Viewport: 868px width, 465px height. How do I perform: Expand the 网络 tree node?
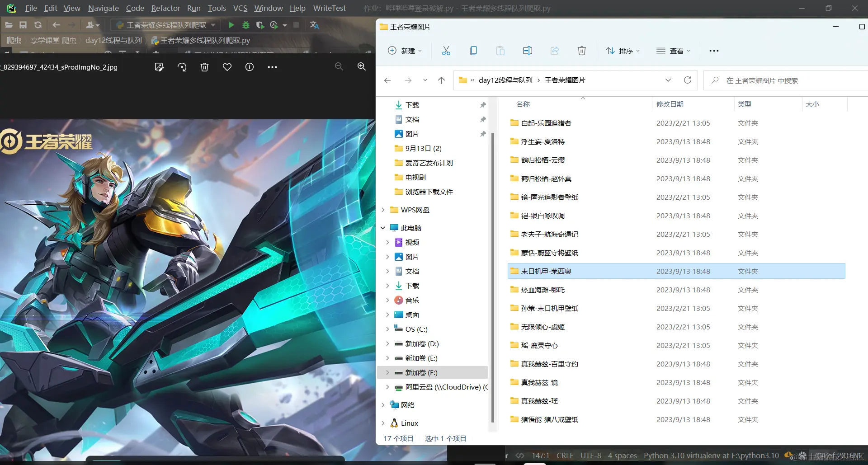(x=383, y=405)
